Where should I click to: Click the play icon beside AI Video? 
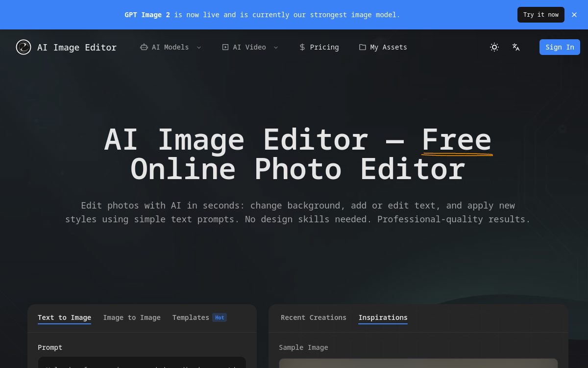[225, 47]
